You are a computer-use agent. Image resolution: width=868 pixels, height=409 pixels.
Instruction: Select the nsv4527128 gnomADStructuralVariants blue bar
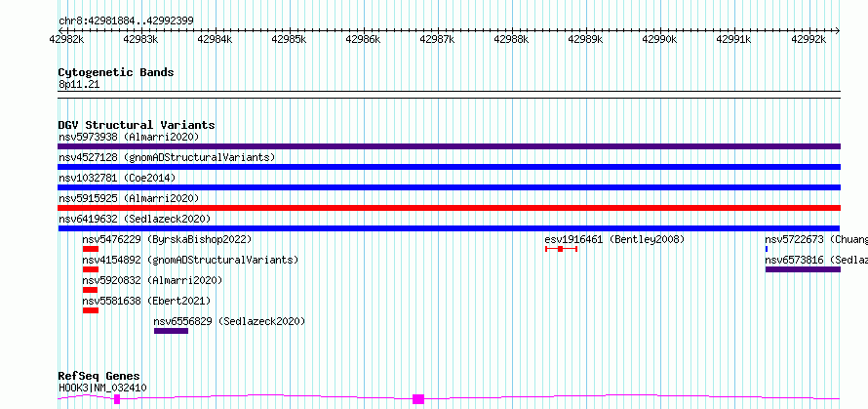(x=449, y=167)
